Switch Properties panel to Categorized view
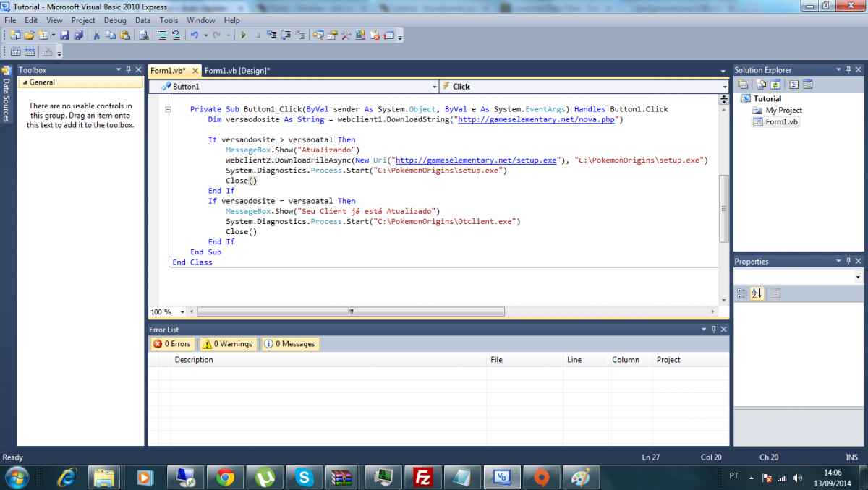868x490 pixels. (x=742, y=293)
